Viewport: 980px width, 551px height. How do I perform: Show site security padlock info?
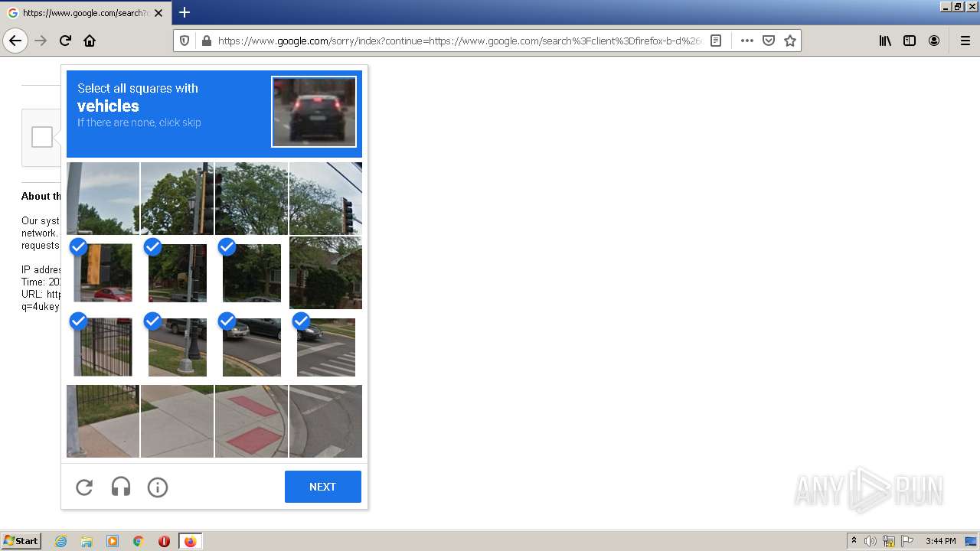tap(206, 41)
